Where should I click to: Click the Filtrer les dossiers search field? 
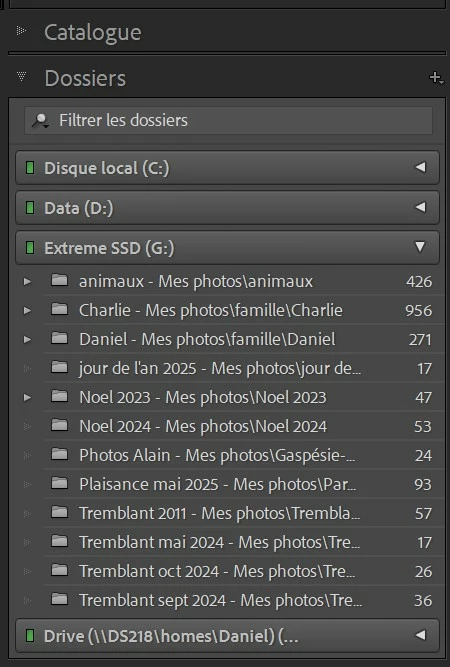coord(228,120)
